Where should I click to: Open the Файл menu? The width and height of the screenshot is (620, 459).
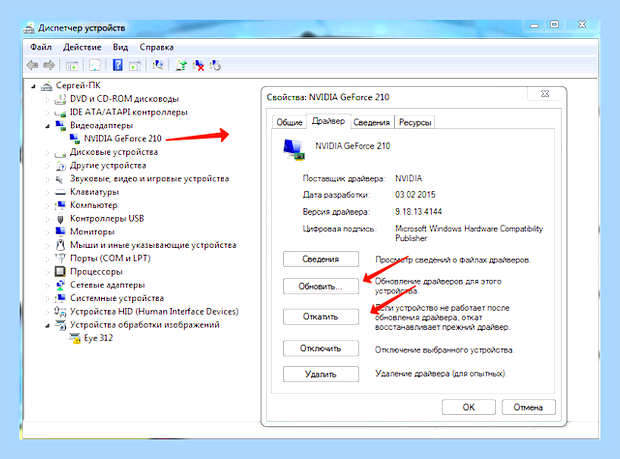click(x=41, y=47)
